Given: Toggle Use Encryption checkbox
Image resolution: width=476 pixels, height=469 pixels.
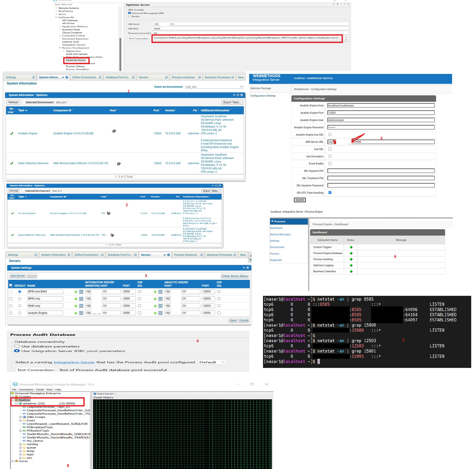Looking at the screenshot, I should click(x=330, y=156).
